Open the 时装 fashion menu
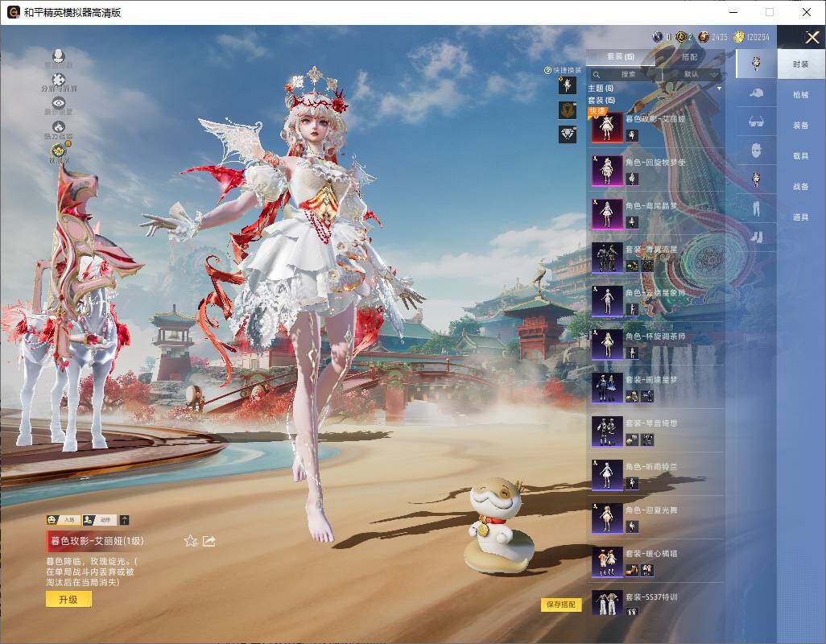 click(x=801, y=64)
